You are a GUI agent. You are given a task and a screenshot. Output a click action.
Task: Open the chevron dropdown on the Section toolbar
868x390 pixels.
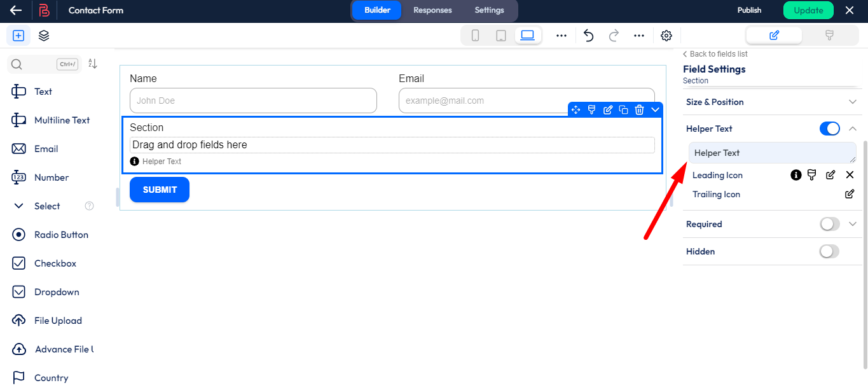655,109
